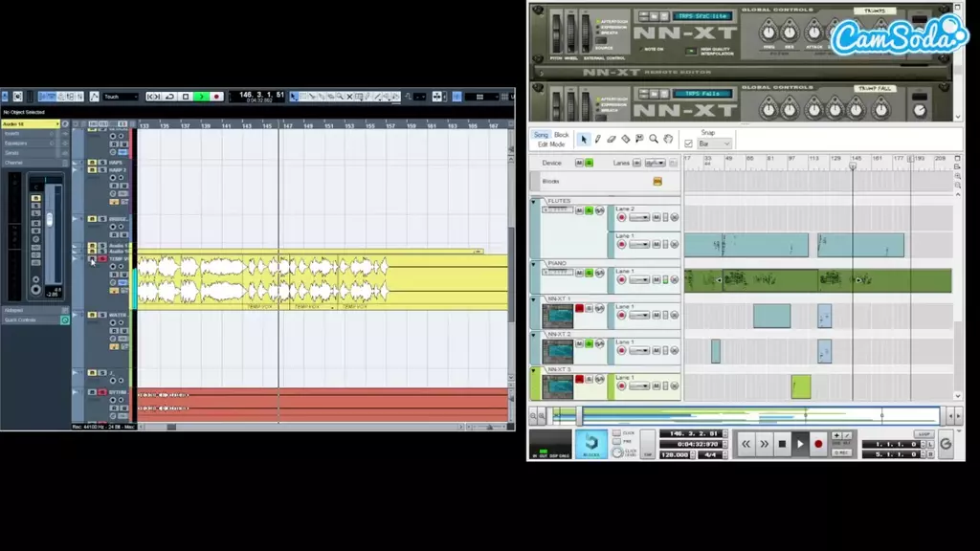This screenshot has width=980, height=551.
Task: Switch to Block view mode
Action: (x=561, y=135)
